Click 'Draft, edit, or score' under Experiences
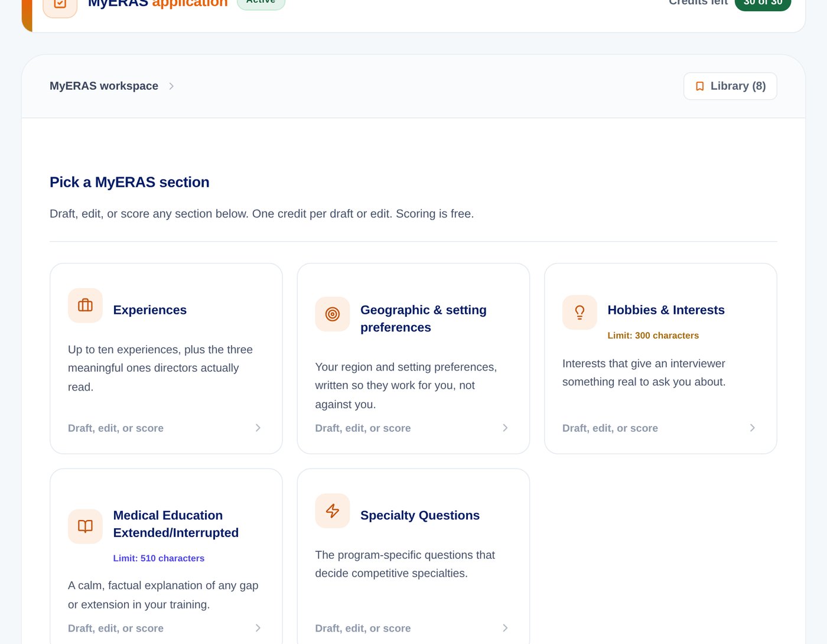 point(116,428)
